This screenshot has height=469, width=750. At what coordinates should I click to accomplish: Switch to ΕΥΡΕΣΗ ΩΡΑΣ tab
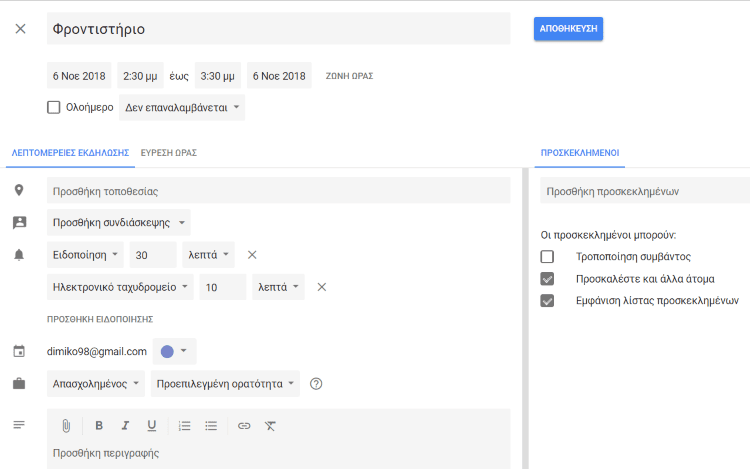click(x=169, y=153)
